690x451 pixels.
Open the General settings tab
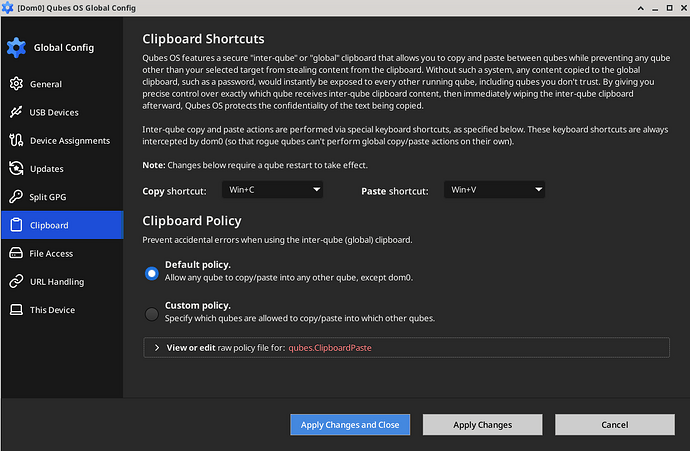[62, 84]
